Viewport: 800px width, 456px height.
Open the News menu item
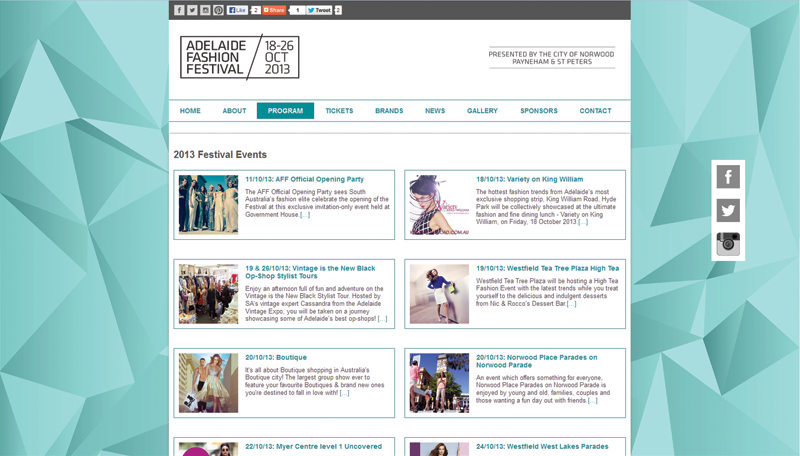(x=435, y=111)
